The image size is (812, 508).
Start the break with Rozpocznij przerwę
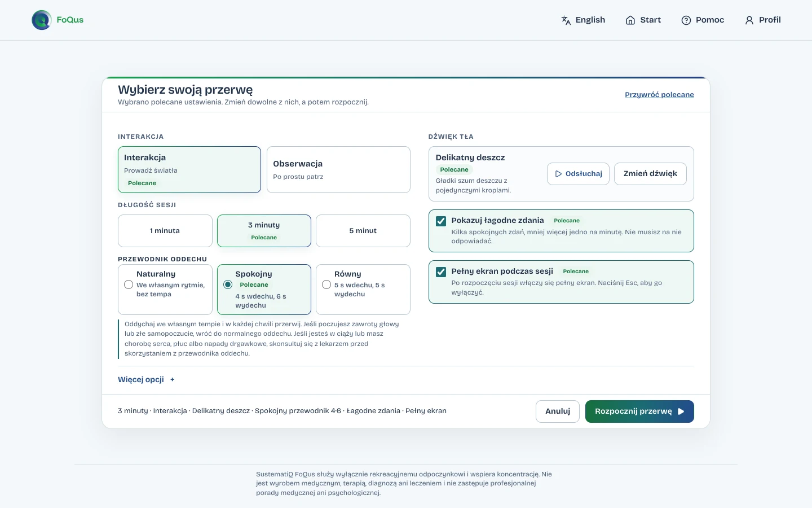pyautogui.click(x=639, y=411)
